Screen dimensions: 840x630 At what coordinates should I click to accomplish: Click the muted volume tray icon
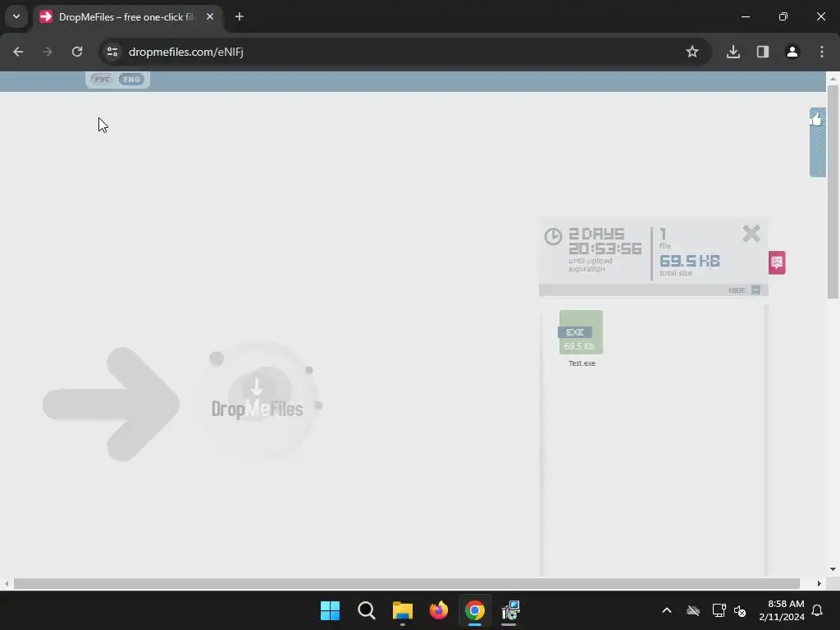click(x=741, y=610)
